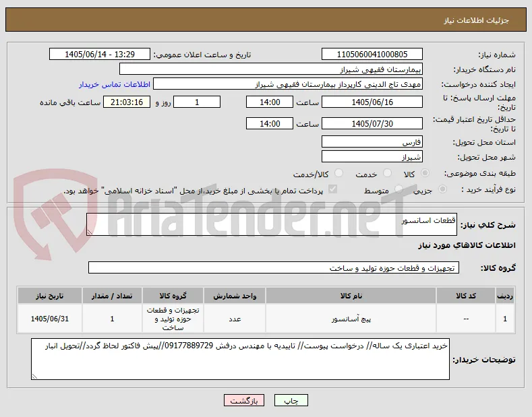This screenshot has width=532, height=417.
Task: Click the resize handle of description box
Action: 90,232
